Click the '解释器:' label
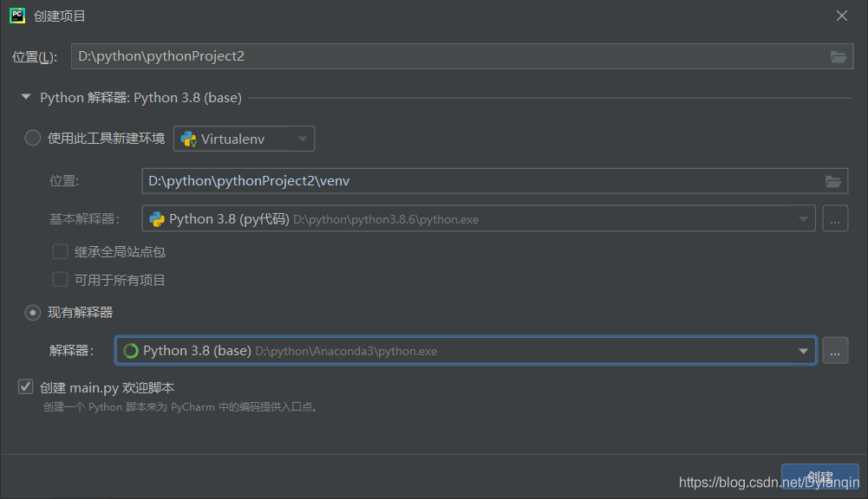The width and height of the screenshot is (868, 499). point(71,351)
